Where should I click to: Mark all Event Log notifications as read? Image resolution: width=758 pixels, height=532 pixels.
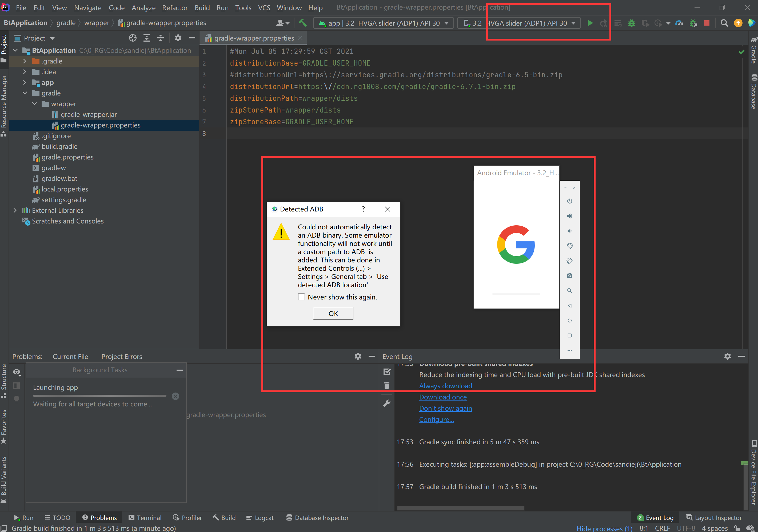386,372
